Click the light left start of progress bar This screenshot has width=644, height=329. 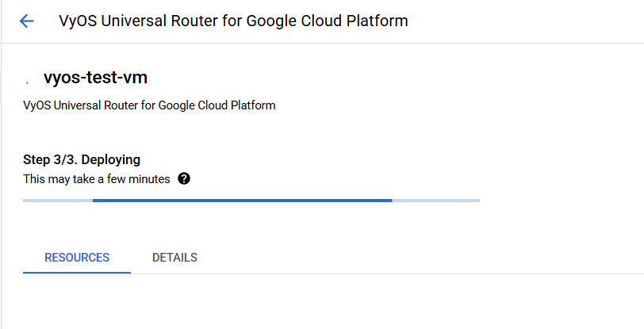(57, 201)
